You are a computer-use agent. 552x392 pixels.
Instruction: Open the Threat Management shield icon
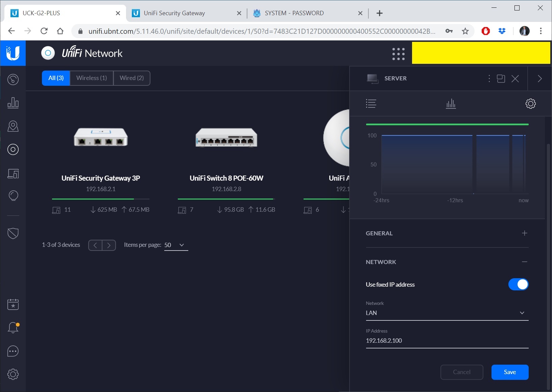[x=13, y=233]
